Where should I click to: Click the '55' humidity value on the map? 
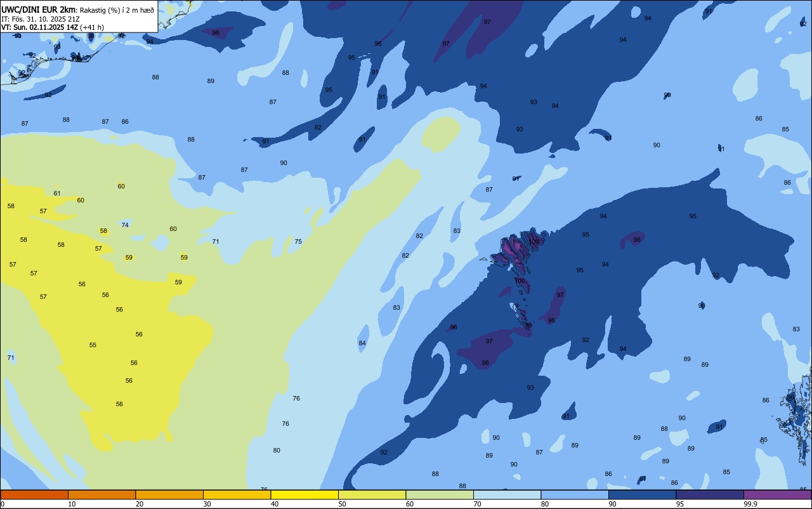click(93, 345)
